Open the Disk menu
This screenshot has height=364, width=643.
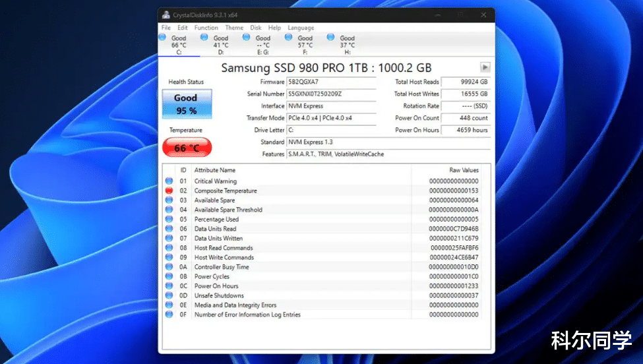click(256, 28)
